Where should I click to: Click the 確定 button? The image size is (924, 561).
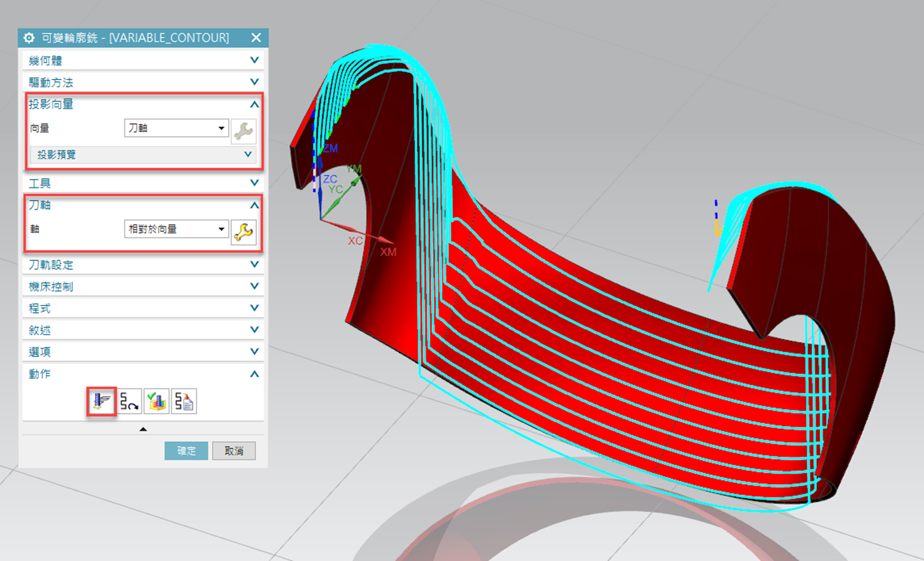186,451
